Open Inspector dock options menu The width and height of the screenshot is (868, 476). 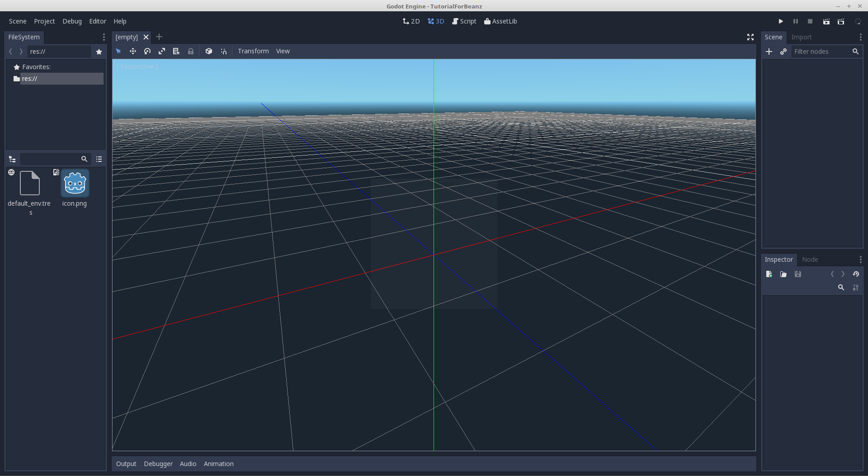[860, 259]
